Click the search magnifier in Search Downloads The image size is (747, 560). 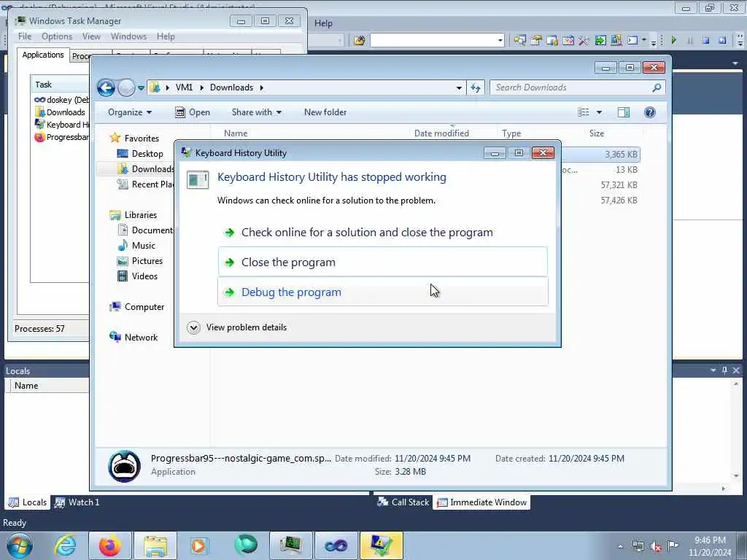[x=657, y=87]
